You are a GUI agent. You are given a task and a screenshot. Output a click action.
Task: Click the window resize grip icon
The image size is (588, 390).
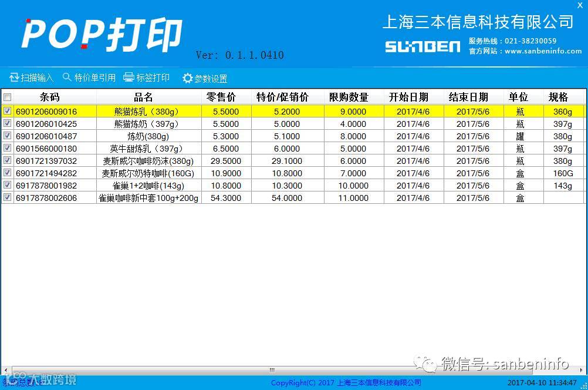point(584,386)
